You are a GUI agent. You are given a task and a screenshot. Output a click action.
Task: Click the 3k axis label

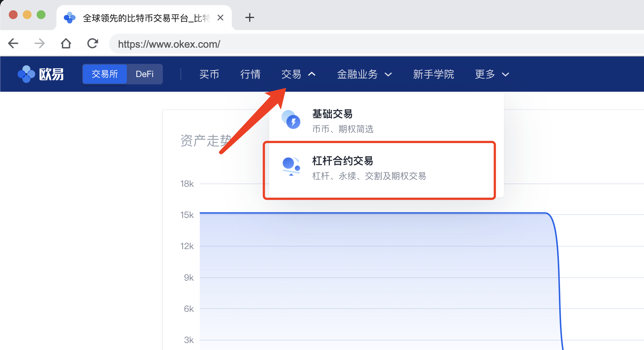pyautogui.click(x=189, y=340)
